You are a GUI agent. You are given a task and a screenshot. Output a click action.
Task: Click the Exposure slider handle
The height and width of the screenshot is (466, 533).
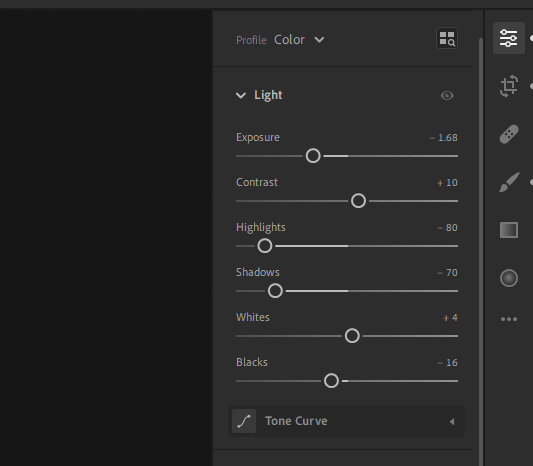point(313,156)
